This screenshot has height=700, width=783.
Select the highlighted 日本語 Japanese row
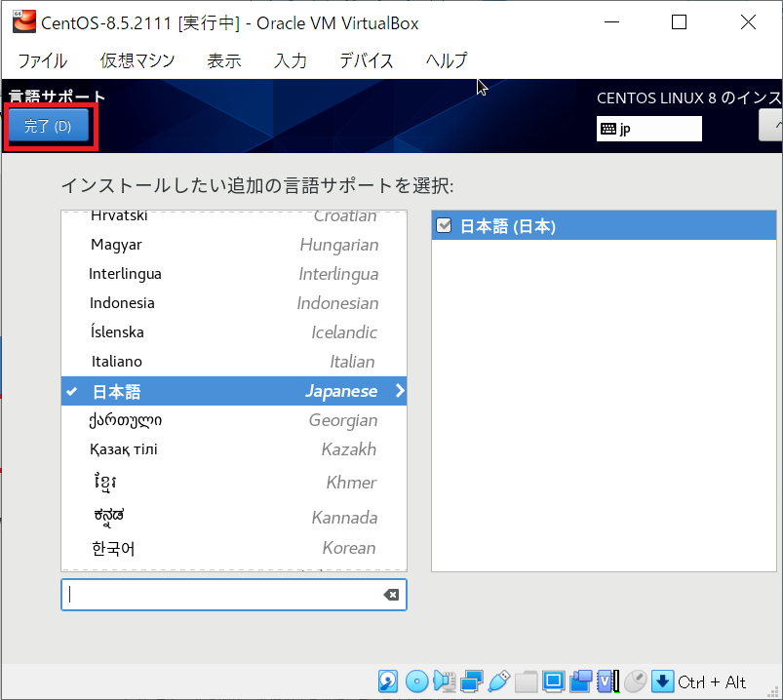234,391
